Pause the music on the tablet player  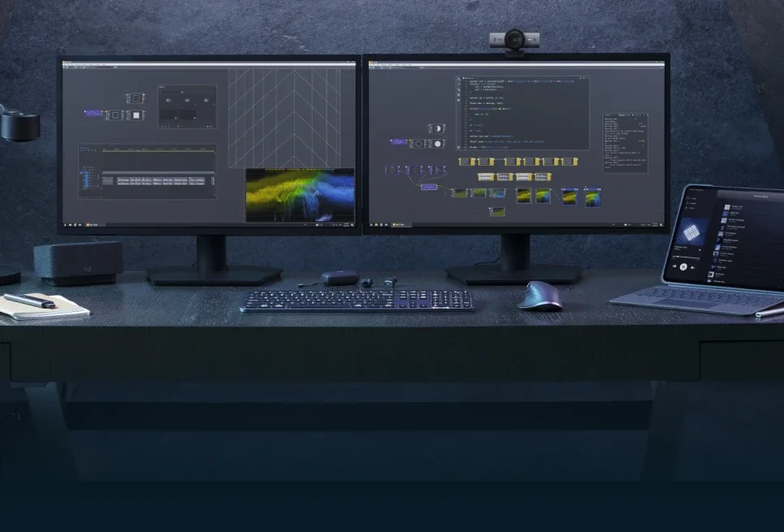point(684,266)
